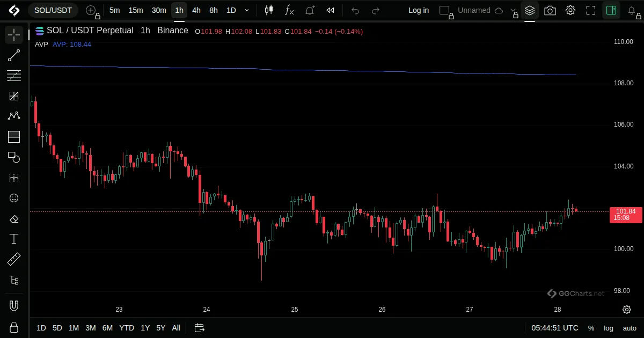This screenshot has height=338, width=644.
Task: Click the AVP indicator label
Action: 41,44
